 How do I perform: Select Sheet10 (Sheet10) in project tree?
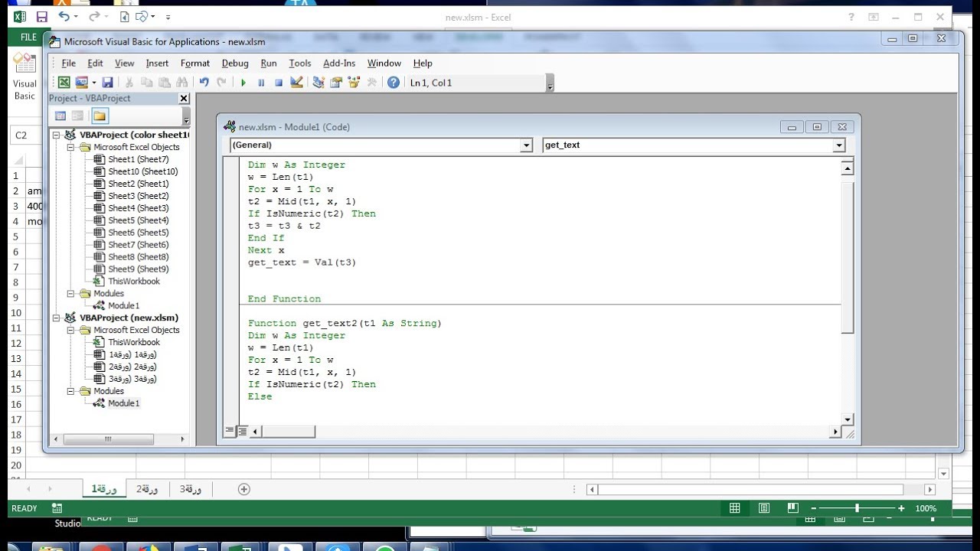tap(142, 171)
